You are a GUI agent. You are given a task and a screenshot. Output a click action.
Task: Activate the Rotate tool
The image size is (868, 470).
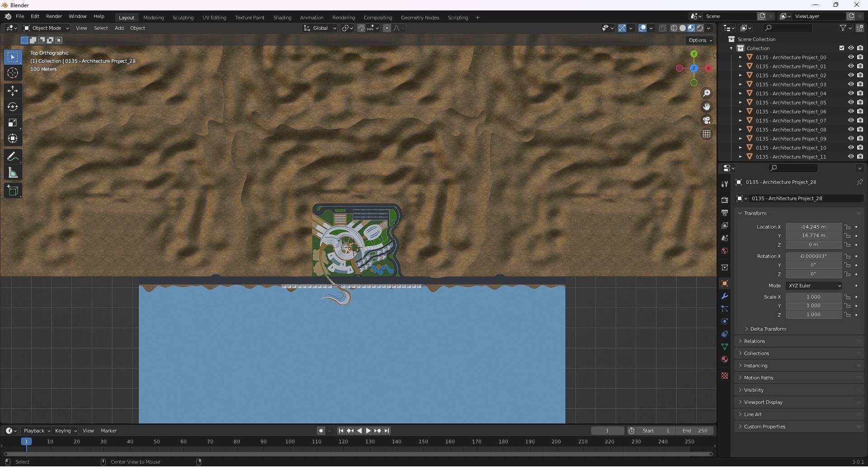click(13, 107)
